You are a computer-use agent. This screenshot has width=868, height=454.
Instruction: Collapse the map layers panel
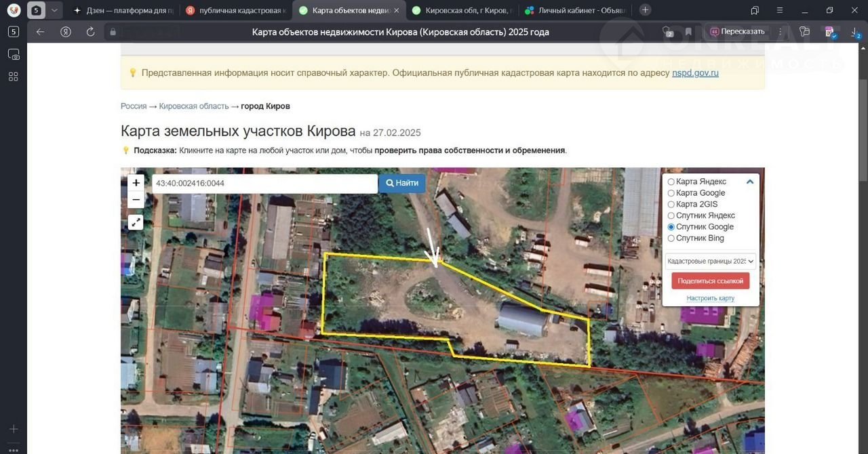[750, 182]
